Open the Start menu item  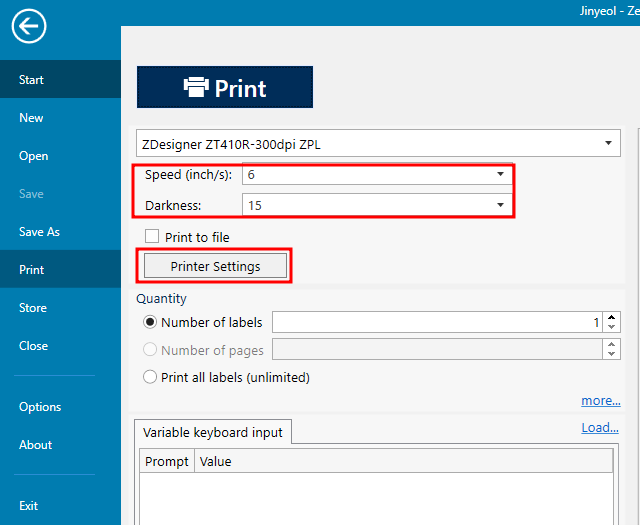point(60,80)
